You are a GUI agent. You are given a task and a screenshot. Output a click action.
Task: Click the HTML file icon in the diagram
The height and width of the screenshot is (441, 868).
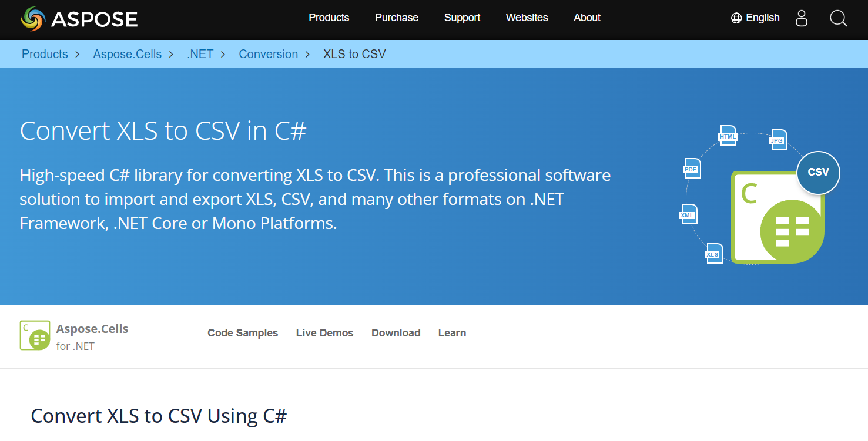728,136
